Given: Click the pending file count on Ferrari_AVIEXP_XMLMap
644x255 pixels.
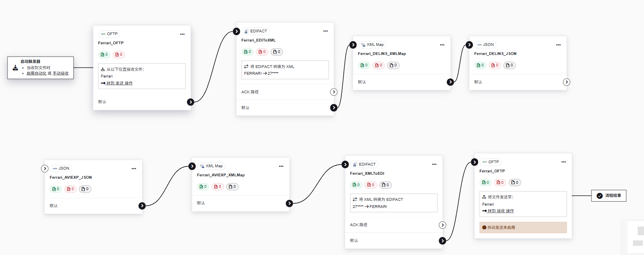Looking at the screenshot, I should point(233,187).
